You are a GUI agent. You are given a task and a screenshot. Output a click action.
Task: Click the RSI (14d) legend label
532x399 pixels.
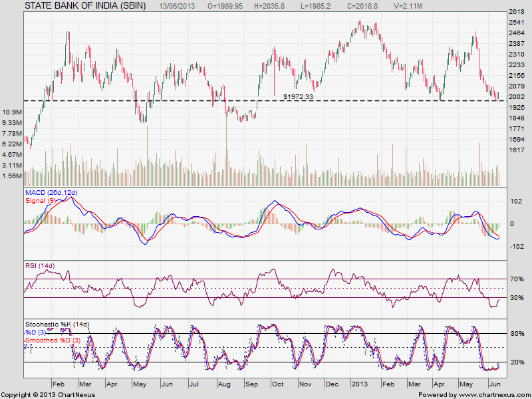[40, 265]
